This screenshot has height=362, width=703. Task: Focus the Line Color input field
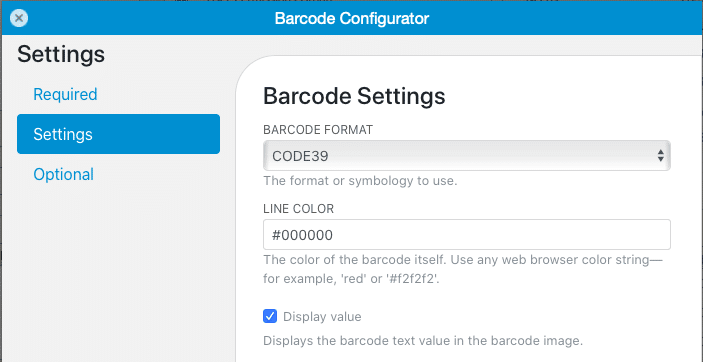coord(467,235)
